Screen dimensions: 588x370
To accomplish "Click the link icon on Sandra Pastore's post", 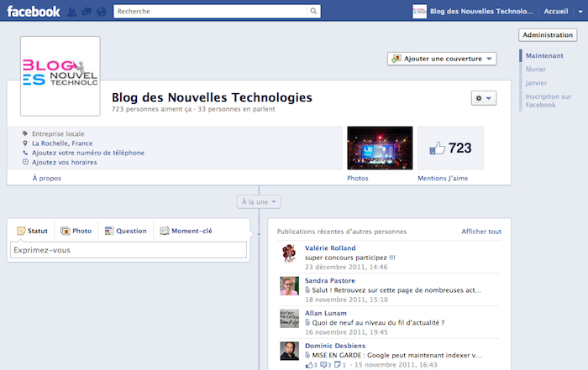I will pos(307,289).
